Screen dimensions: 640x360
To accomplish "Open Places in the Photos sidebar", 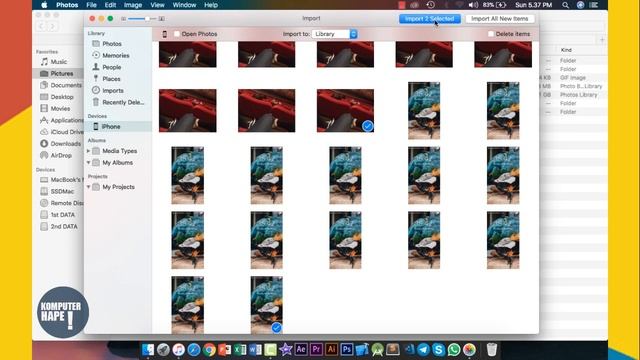I will (106, 79).
